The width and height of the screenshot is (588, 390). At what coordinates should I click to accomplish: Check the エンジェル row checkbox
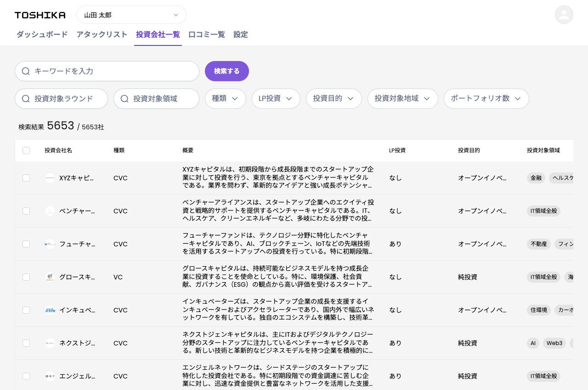coord(26,376)
